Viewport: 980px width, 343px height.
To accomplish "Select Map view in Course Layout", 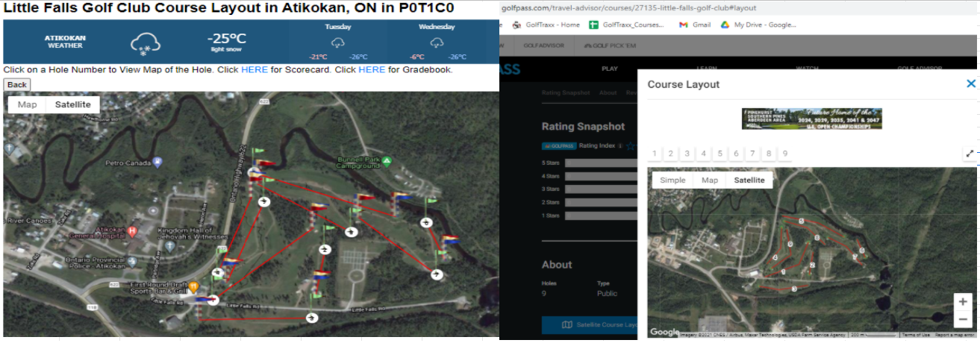I will pyautogui.click(x=710, y=180).
